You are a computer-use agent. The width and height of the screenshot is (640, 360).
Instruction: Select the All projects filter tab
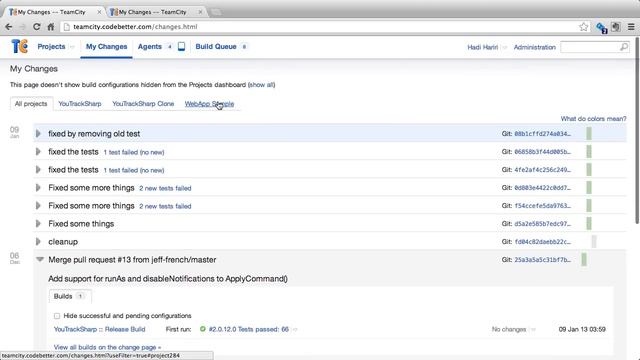(31, 104)
